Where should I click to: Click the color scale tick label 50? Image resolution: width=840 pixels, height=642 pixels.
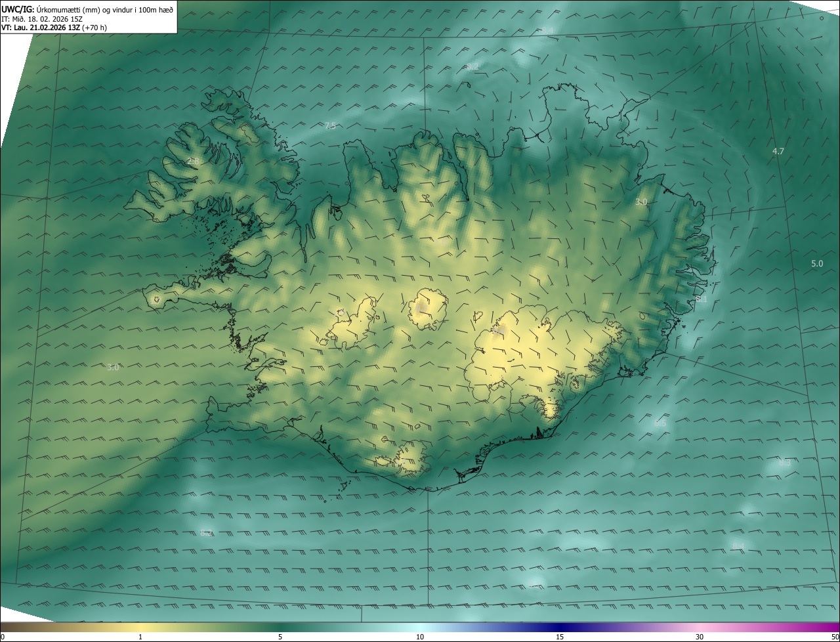835,637
